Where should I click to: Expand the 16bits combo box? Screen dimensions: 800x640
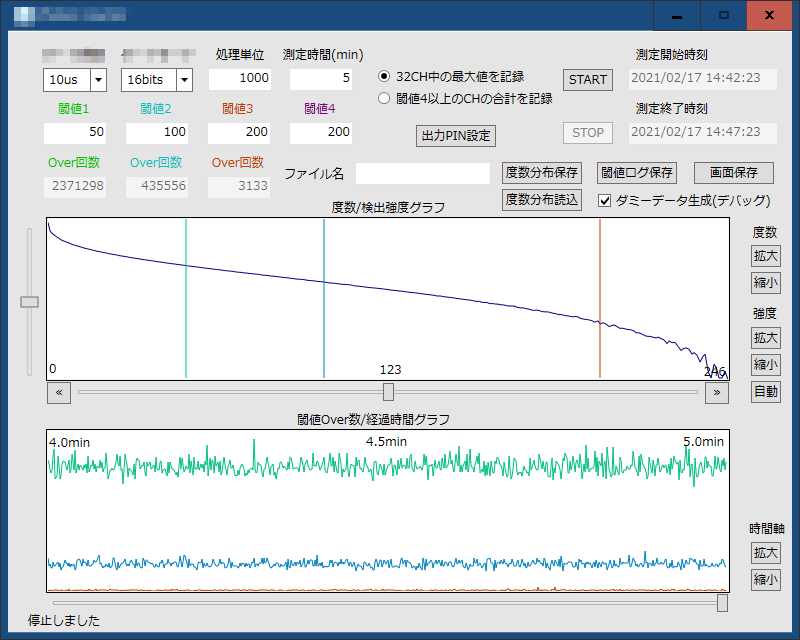point(184,79)
